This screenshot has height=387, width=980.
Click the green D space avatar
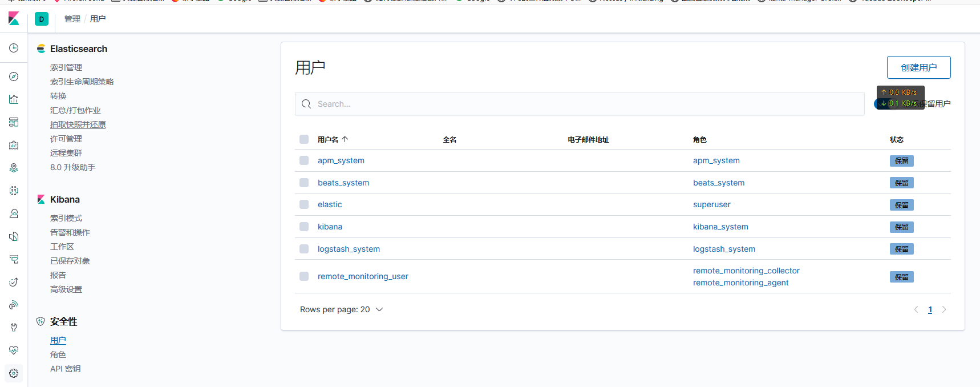pos(42,19)
